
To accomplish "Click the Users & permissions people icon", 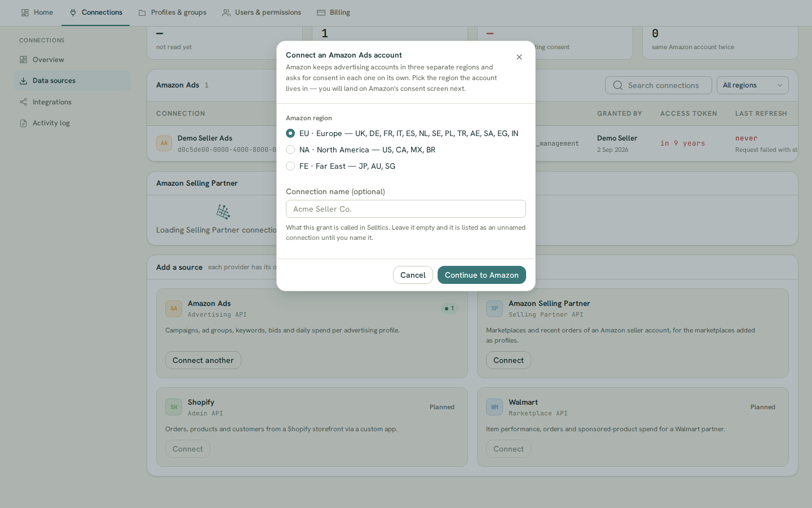I will pos(226,12).
